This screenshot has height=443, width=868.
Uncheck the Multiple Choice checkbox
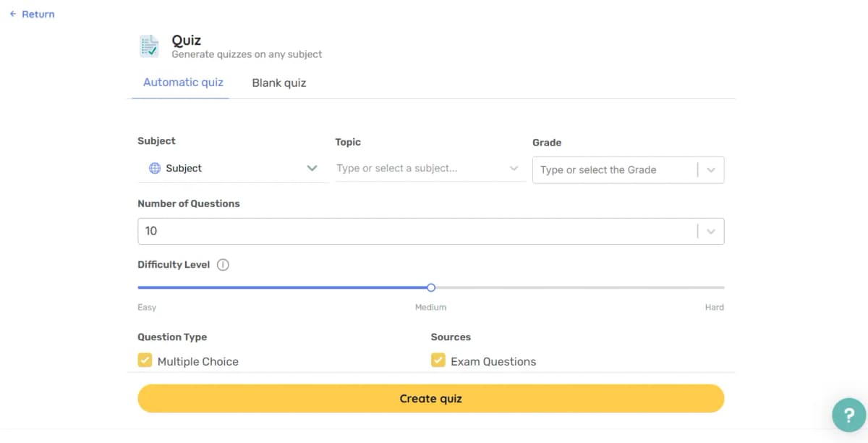click(x=145, y=360)
